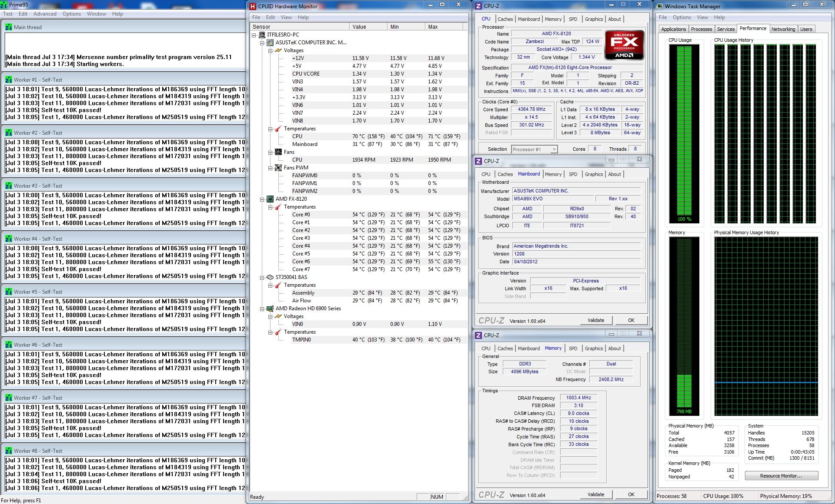Screen dimensions: 835x504
Task: Click the ST350041 8AS hard drive icon
Action: (270, 277)
